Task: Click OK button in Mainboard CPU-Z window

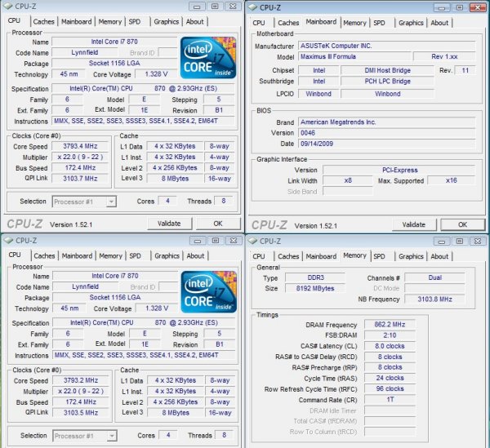Action: [462, 224]
